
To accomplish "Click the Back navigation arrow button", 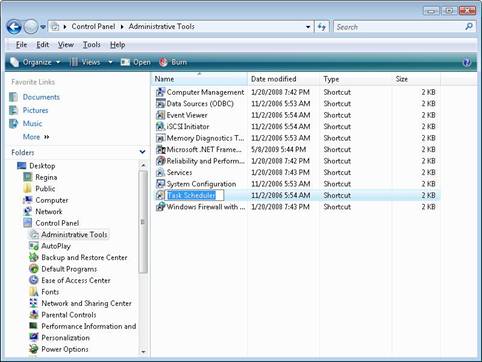I will point(14,27).
